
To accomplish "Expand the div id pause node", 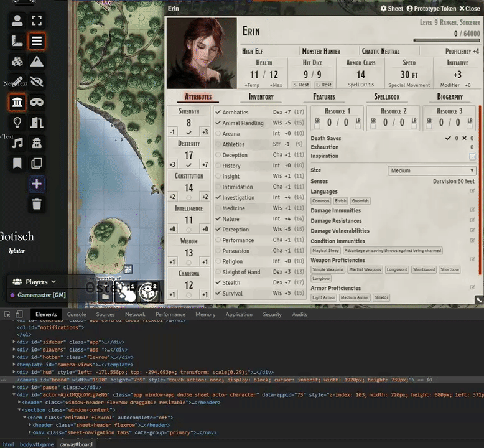I will (x=14, y=387).
